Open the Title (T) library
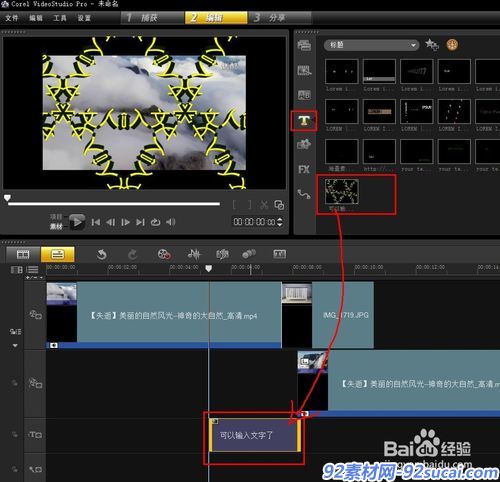This screenshot has height=482, width=500. tap(304, 120)
